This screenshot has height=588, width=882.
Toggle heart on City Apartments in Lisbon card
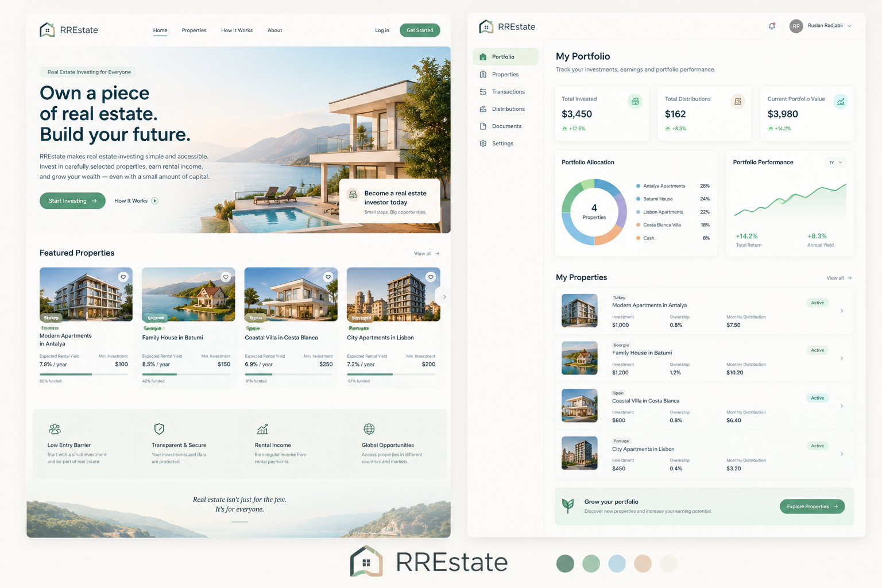point(431,277)
